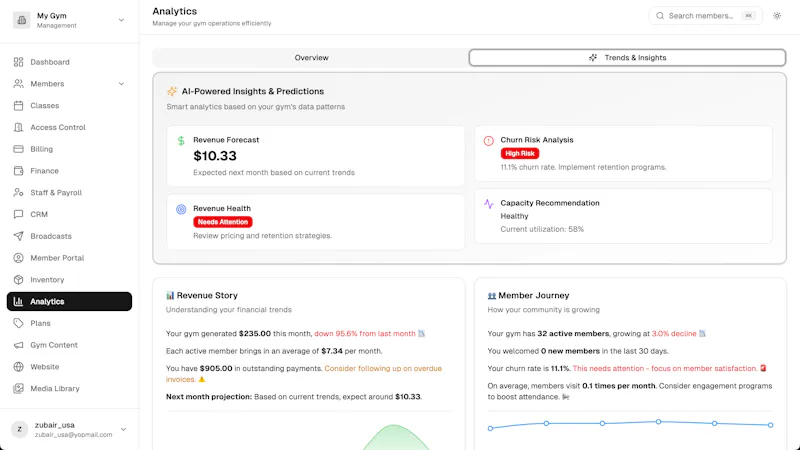Click the Gym Content megaphone icon
800x450 pixels.
pyautogui.click(x=18, y=345)
